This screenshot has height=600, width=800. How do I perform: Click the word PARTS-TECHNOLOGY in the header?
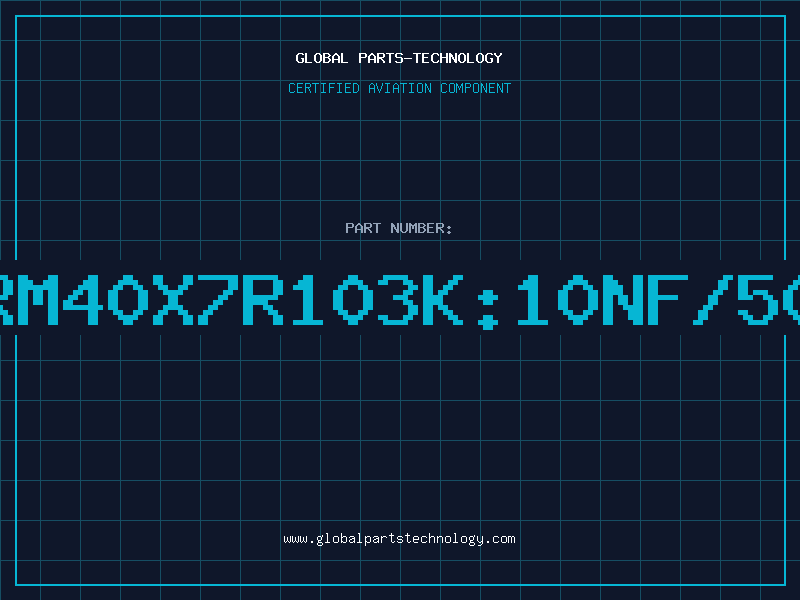point(430,58)
